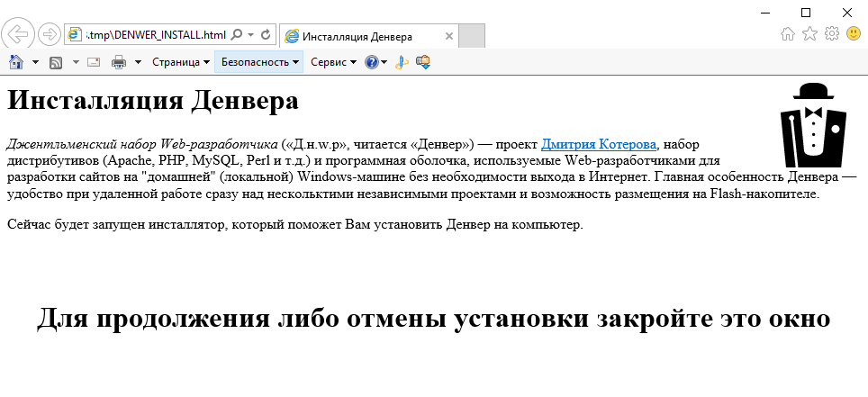Expand the Print options dropdown arrow
Screen dimensions: 868x397
tap(139, 63)
